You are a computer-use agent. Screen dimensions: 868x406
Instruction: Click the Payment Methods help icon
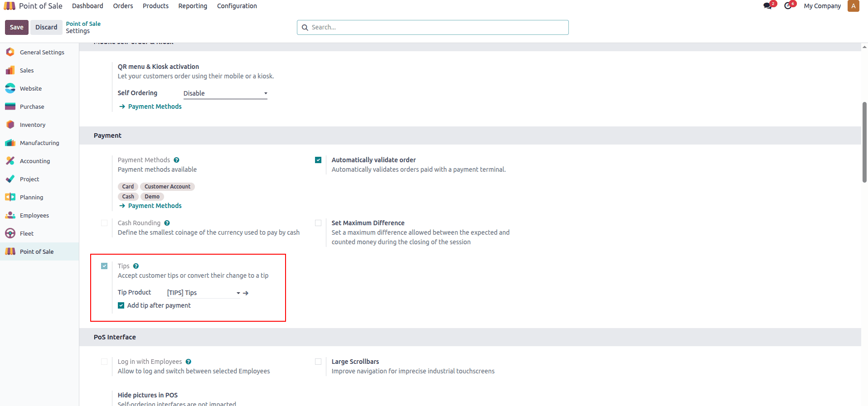point(176,160)
